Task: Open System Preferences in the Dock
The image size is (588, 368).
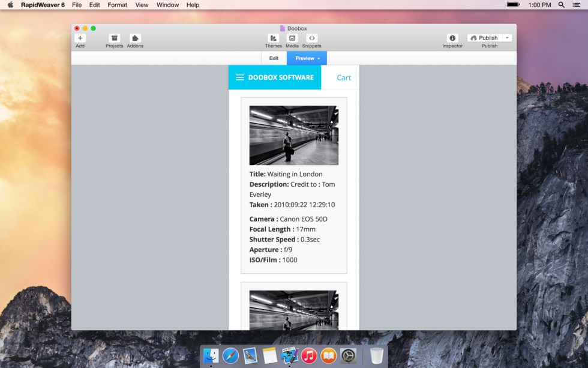Action: pos(348,355)
